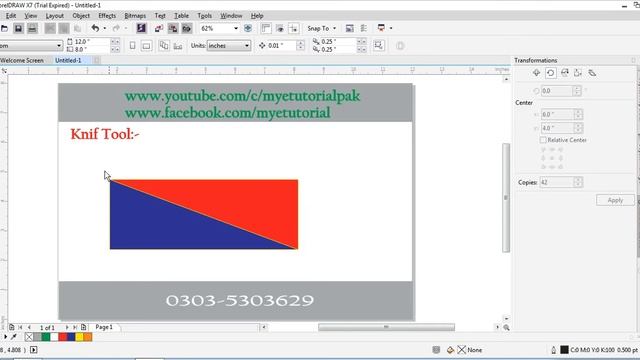Click the rotation angle input field
Screen dimensions: 640x360
click(557, 91)
